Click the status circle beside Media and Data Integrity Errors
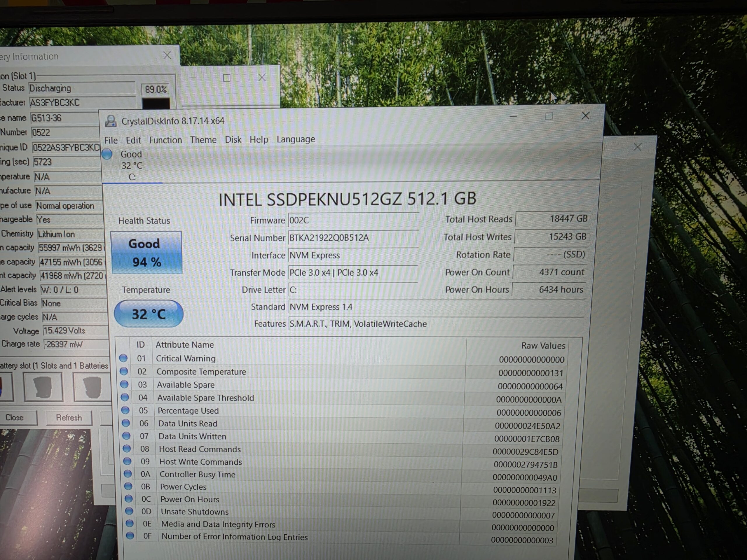Viewport: 747px width, 560px height. (130, 523)
